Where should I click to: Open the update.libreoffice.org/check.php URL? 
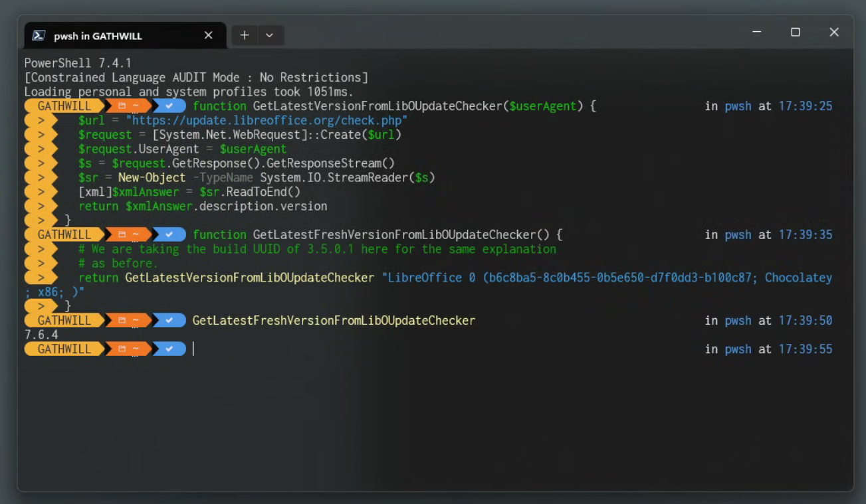269,120
